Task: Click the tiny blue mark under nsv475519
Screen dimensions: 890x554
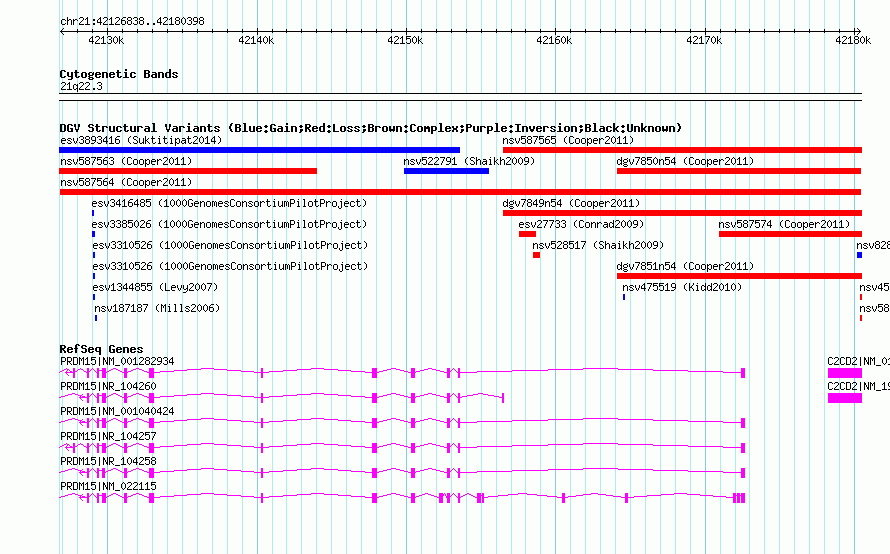Action: [624, 297]
